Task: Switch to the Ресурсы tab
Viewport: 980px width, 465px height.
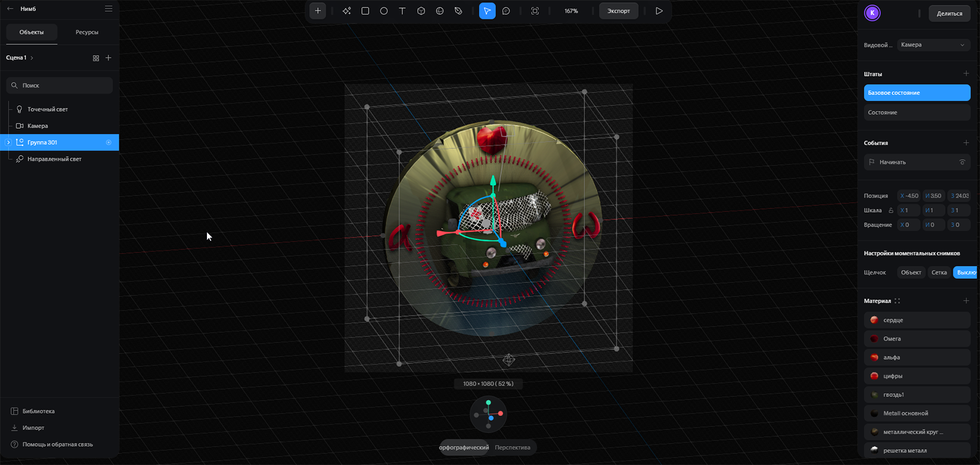Action: (x=87, y=32)
